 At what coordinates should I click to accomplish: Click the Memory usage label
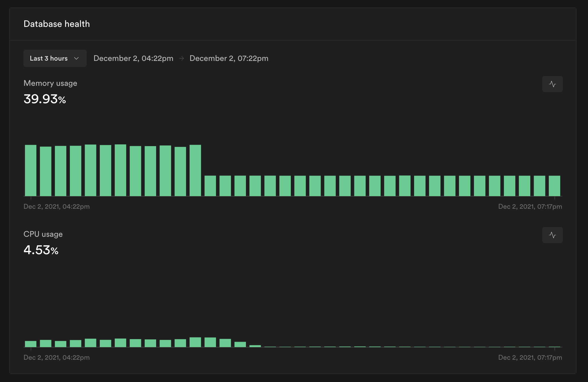50,83
